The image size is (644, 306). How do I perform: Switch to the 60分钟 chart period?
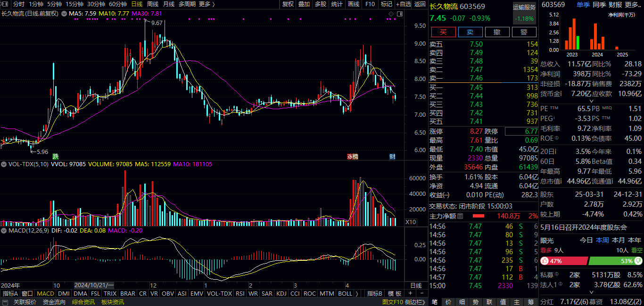[117, 4]
